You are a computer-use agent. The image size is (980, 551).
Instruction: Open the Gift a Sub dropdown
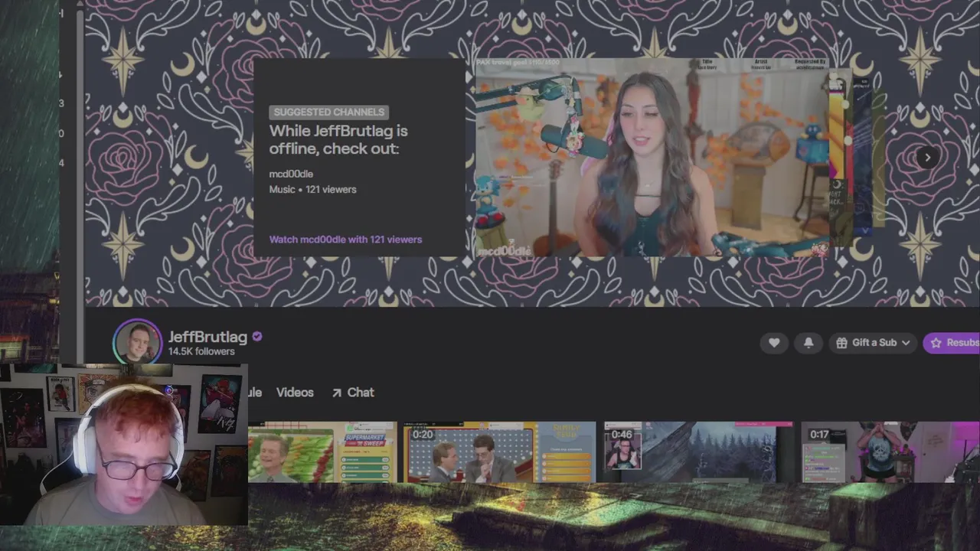[x=873, y=343]
